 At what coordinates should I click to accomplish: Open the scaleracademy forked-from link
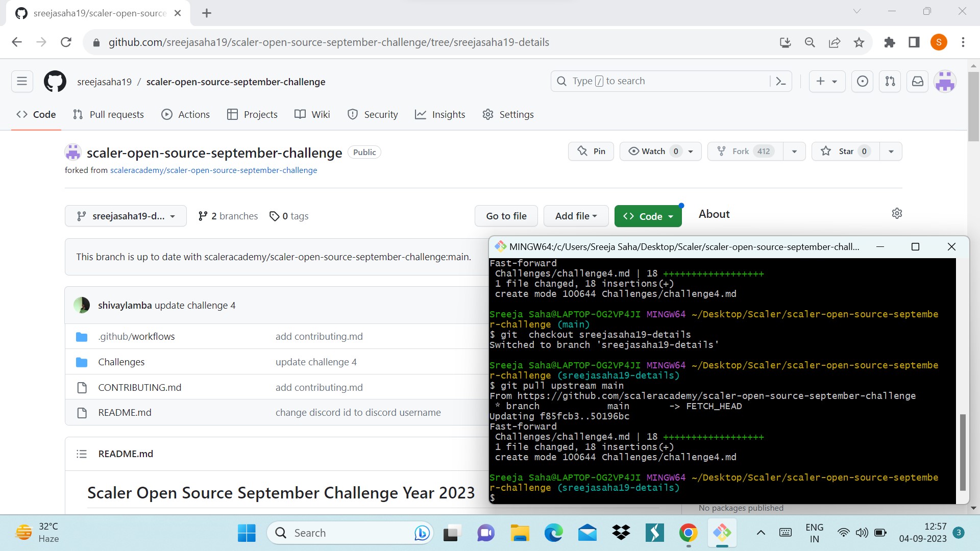[x=213, y=170]
